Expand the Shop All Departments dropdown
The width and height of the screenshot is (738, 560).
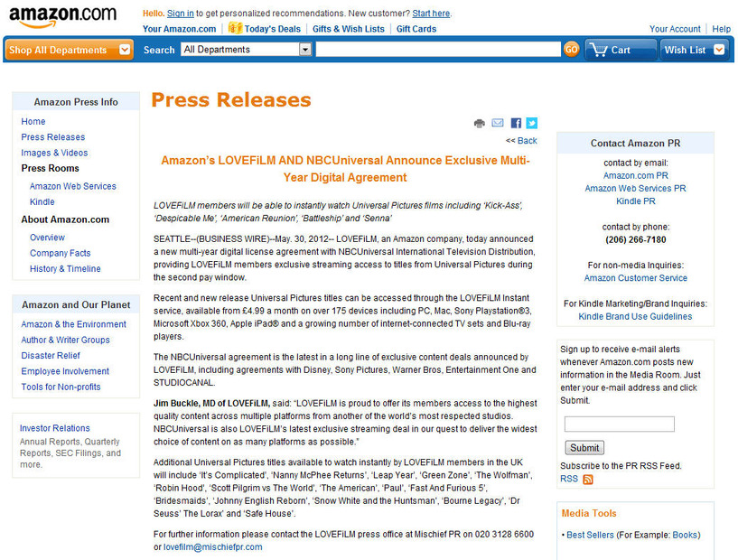(69, 50)
